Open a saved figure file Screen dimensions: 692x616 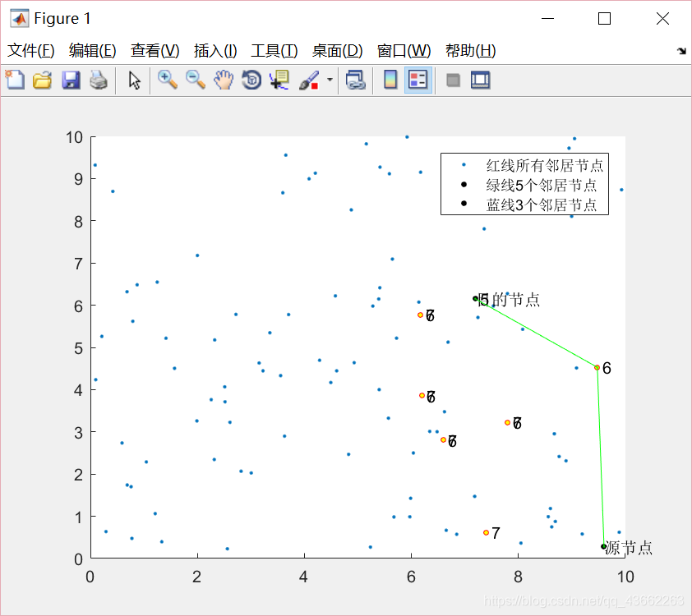[42, 80]
